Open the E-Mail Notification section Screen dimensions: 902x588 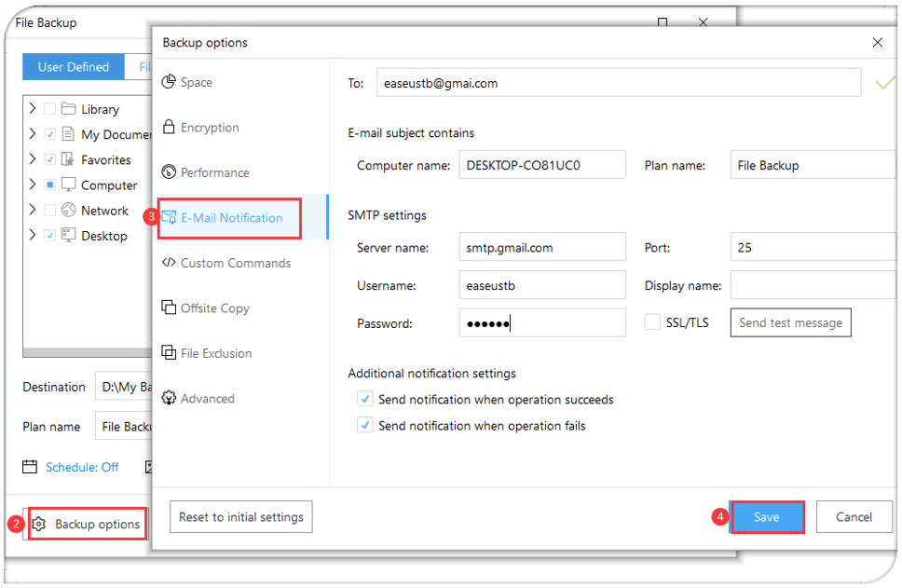[x=231, y=218]
